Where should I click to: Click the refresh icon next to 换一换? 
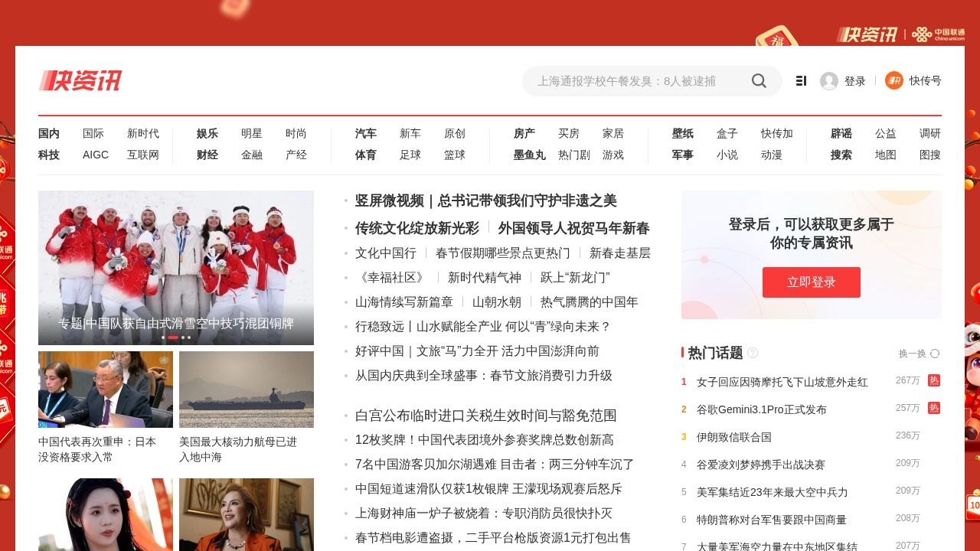click(x=936, y=354)
